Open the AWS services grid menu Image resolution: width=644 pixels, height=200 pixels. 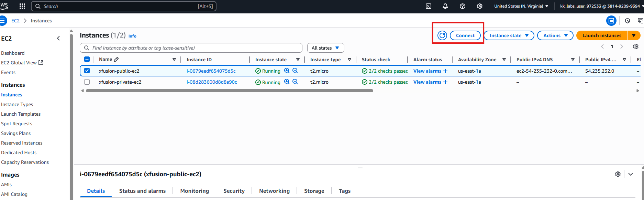point(22,6)
